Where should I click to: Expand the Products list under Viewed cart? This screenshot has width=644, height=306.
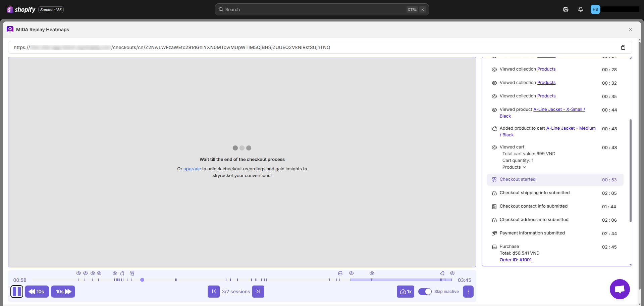point(514,167)
